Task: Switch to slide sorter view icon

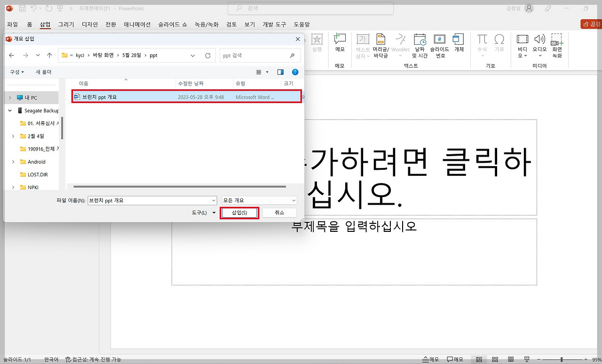Action: [495, 359]
